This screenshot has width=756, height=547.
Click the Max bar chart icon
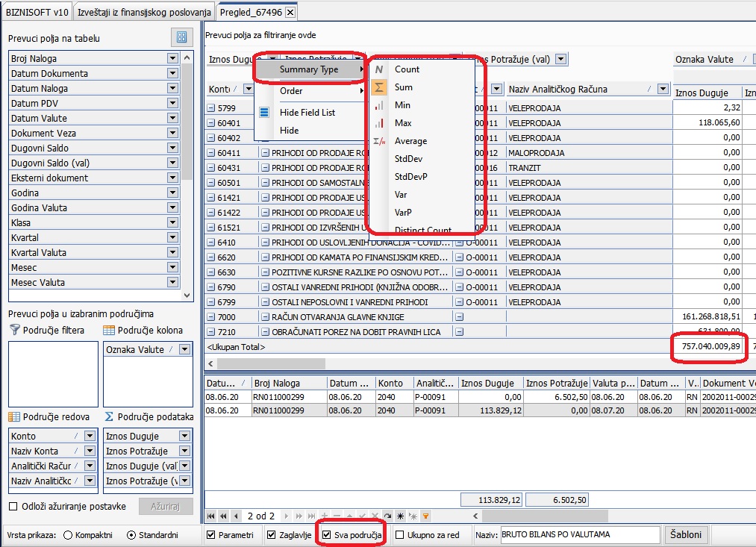pyautogui.click(x=379, y=123)
